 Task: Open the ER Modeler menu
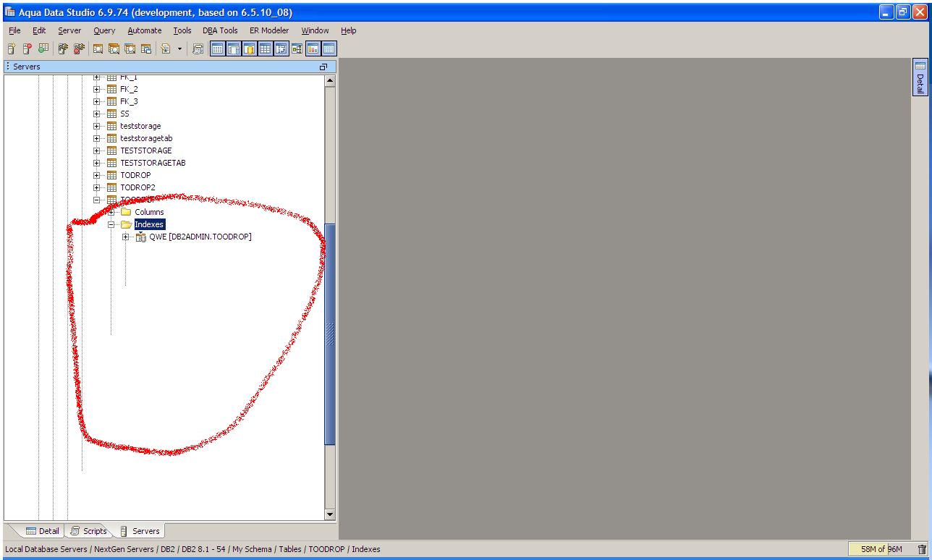click(269, 30)
